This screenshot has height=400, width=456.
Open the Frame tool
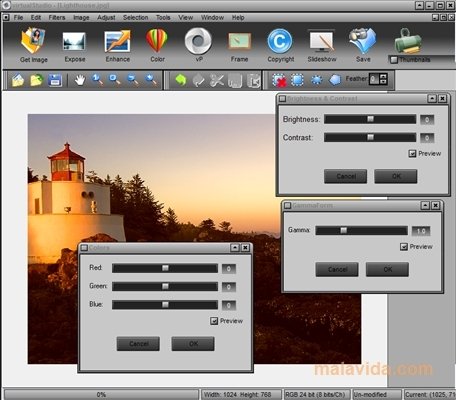tap(239, 47)
